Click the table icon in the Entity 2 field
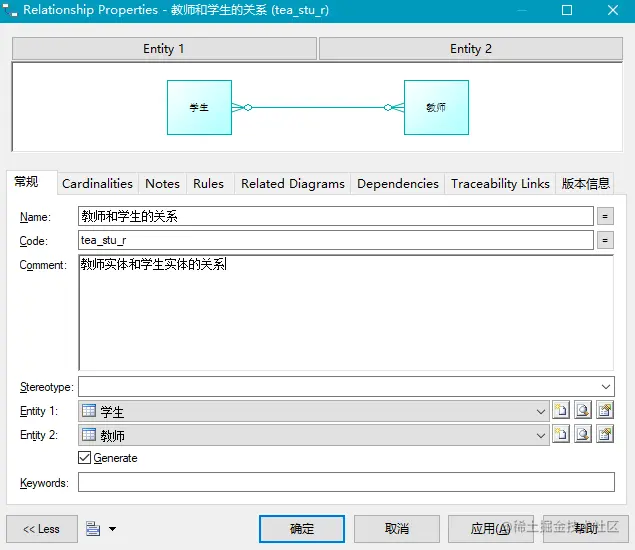This screenshot has width=635, height=550. tap(89, 435)
